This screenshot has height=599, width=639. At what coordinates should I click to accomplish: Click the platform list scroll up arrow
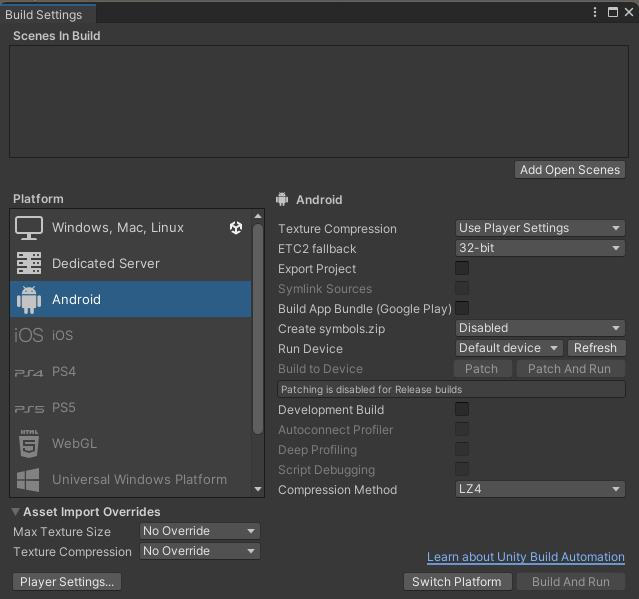pos(258,216)
